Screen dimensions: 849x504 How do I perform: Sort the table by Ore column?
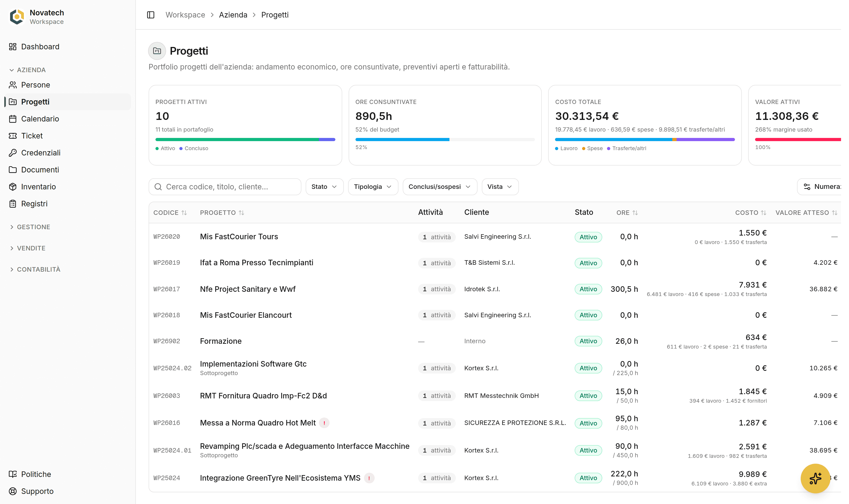coord(627,212)
